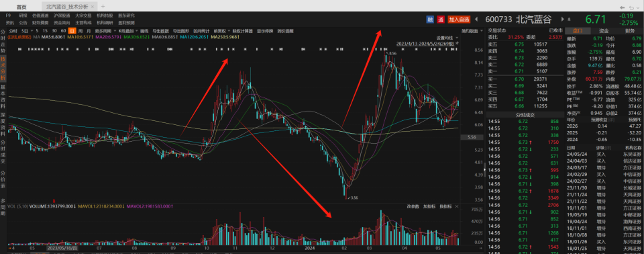Click 导出图形
This screenshot has height=254, width=644.
[180, 31]
